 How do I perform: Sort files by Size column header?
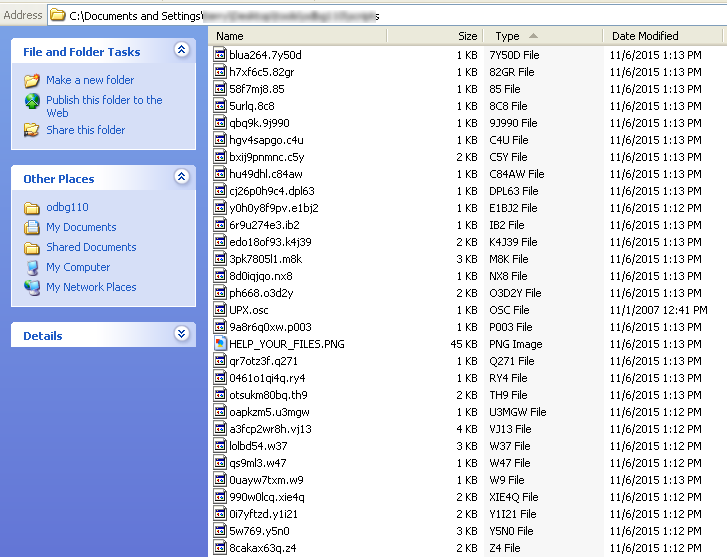pyautogui.click(x=435, y=36)
